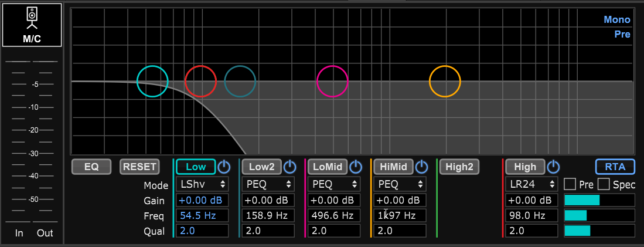Enable the Spec checkbox
The width and height of the screenshot is (644, 247).
coord(604,184)
